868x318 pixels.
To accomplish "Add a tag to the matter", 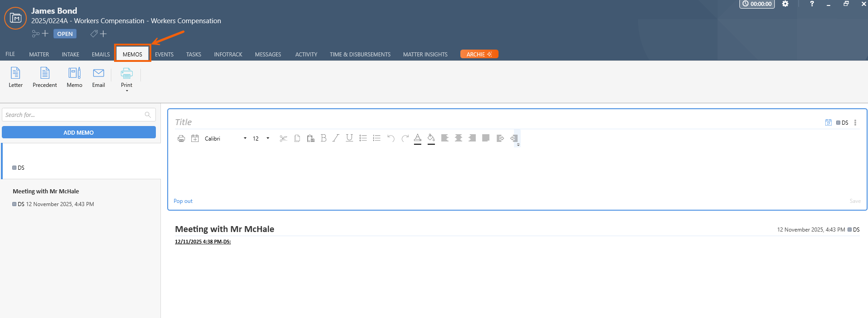I will tap(99, 34).
